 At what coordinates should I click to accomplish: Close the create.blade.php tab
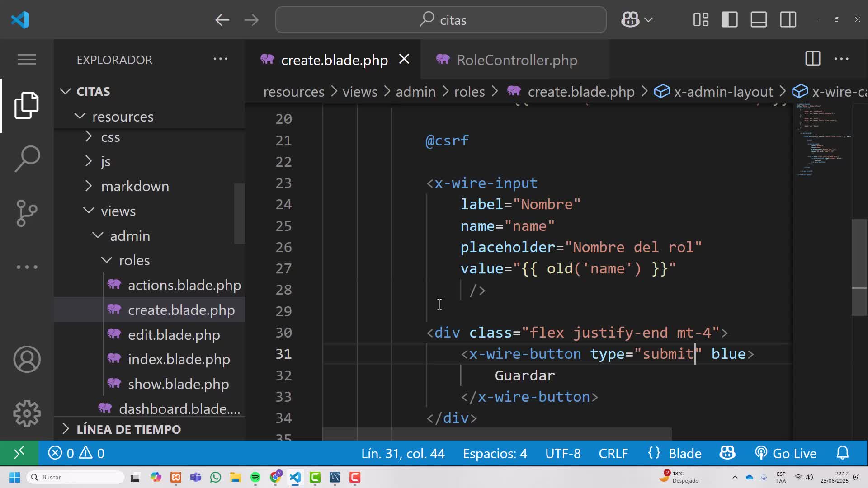(404, 59)
